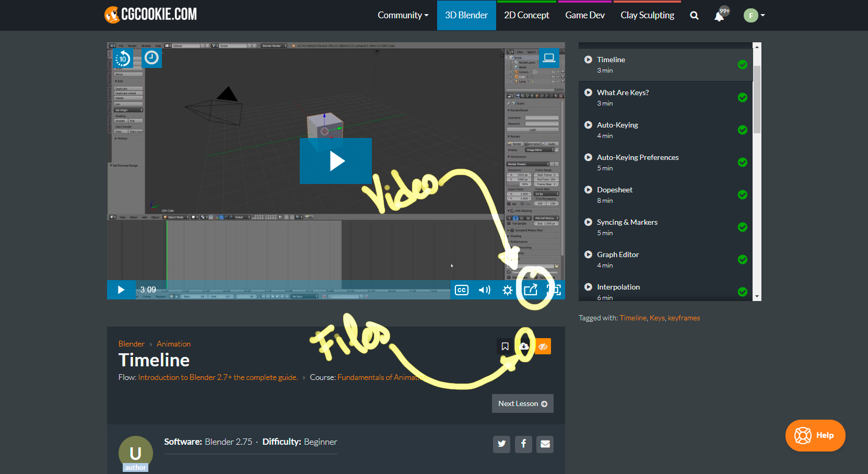Screen dimensions: 868x474
Task: Open the Keys tag link
Action: coord(657,318)
